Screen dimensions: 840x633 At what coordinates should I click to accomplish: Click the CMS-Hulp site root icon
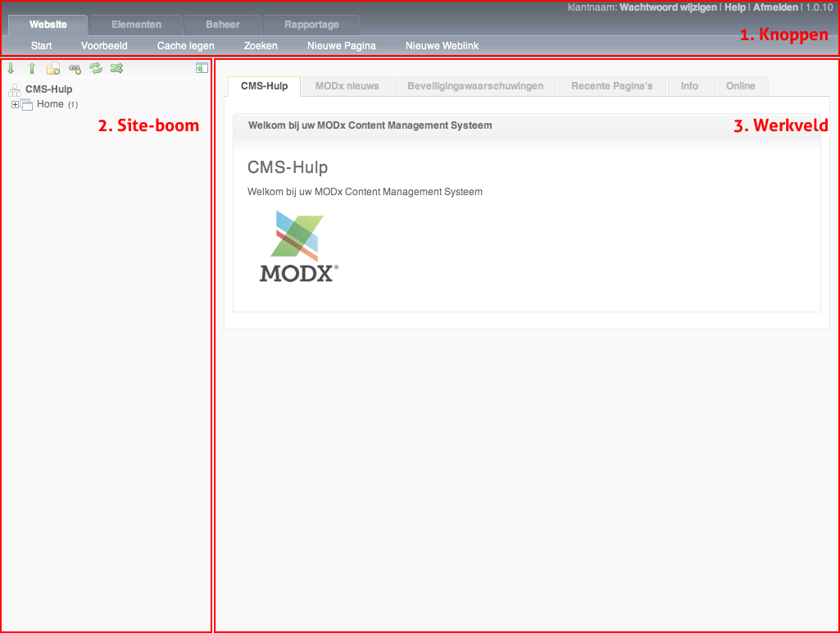(x=15, y=89)
